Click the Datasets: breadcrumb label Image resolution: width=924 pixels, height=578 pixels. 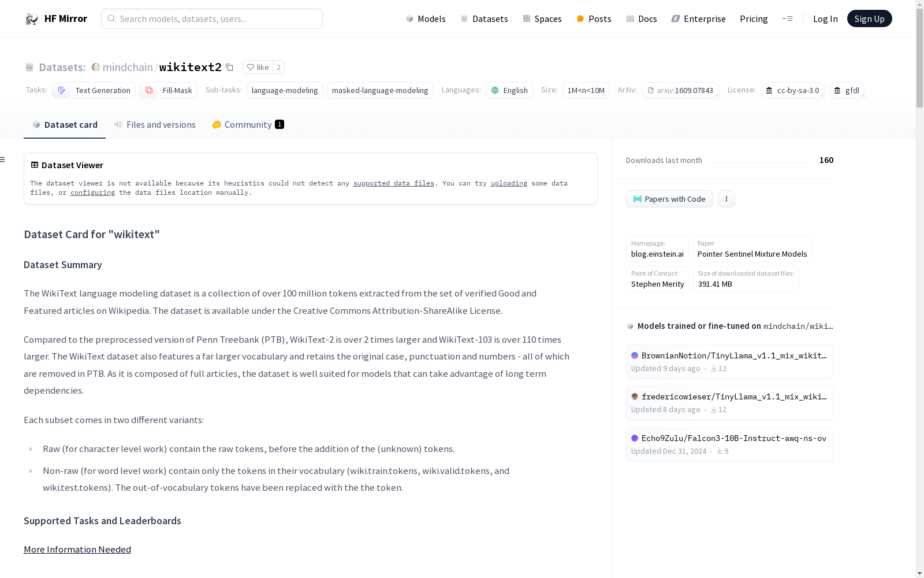pyautogui.click(x=62, y=67)
